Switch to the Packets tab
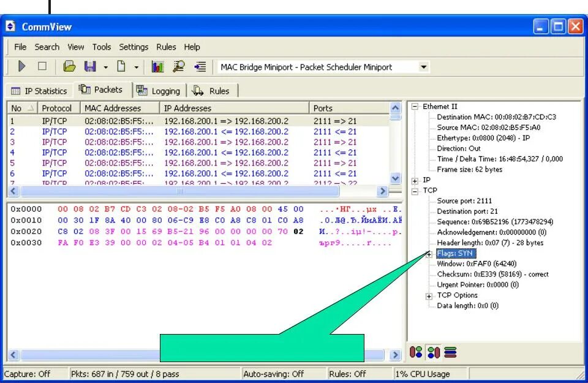The height and width of the screenshot is (383, 588). 101,89
